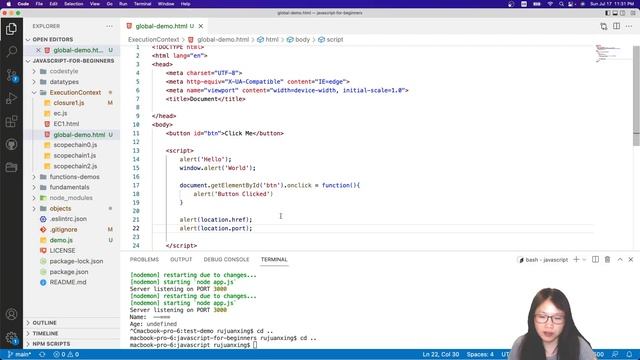Open the GitHub view in activity bar

tap(11, 144)
